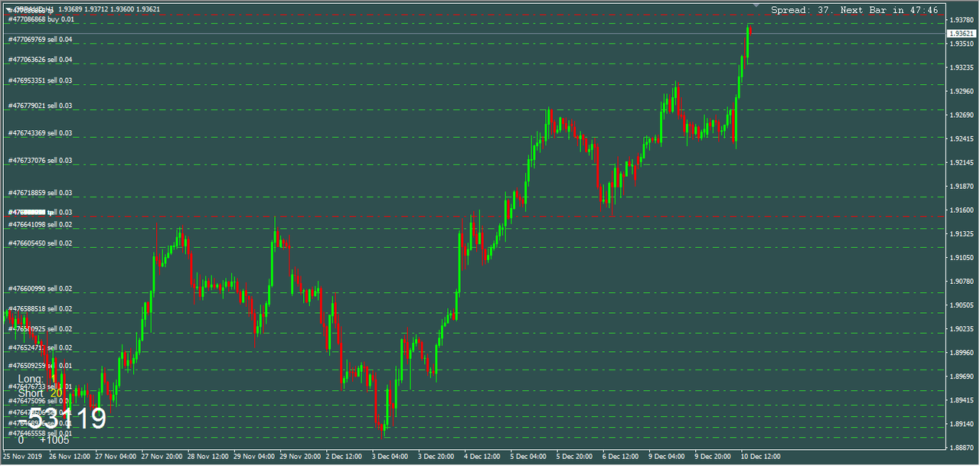Click the 10 Dec 12:00 time label
The height and width of the screenshot is (466, 980).
759,456
